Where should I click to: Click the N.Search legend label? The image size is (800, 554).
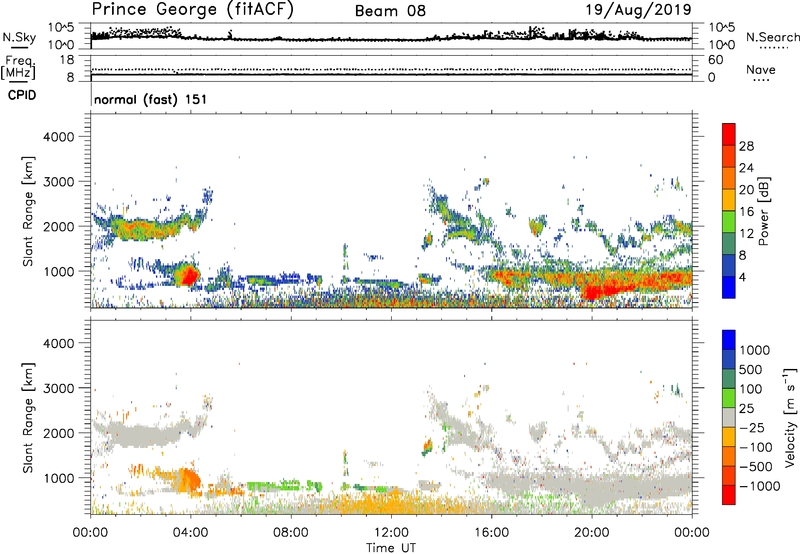[772, 37]
